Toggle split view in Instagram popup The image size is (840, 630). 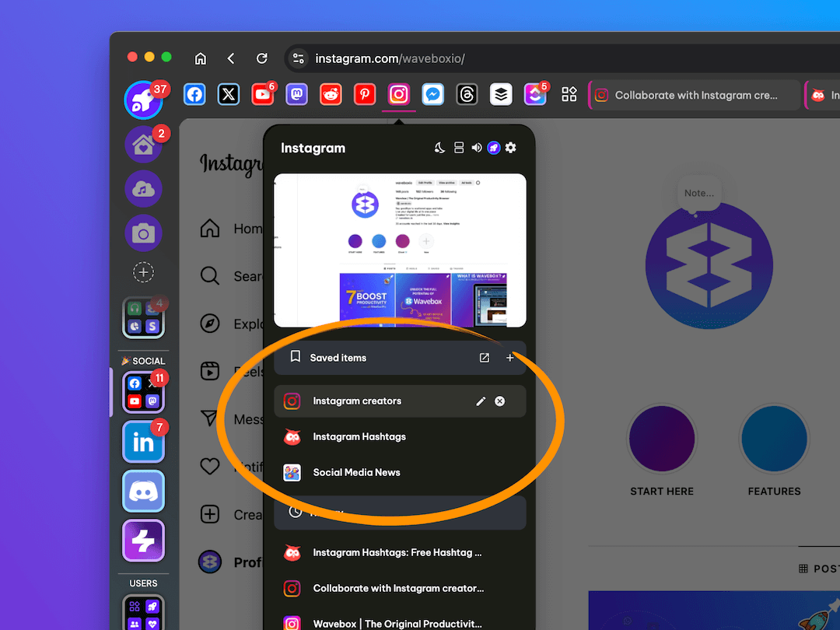point(458,148)
